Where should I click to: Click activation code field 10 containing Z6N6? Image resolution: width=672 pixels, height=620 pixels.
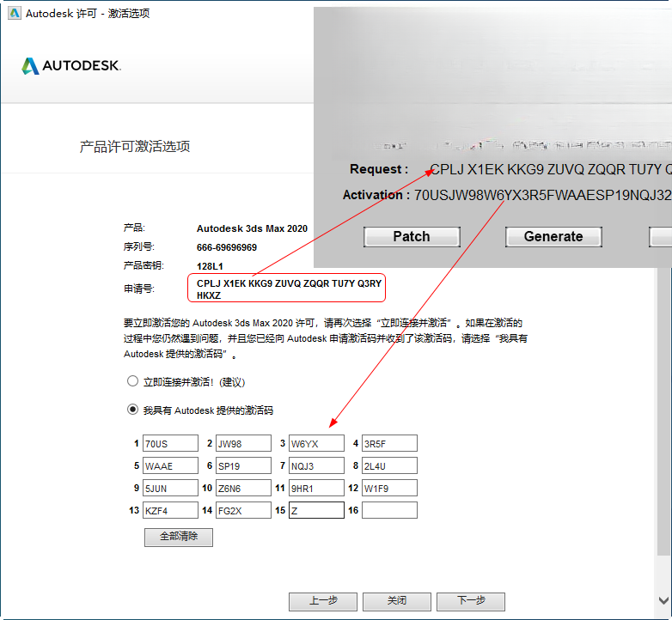(243, 488)
